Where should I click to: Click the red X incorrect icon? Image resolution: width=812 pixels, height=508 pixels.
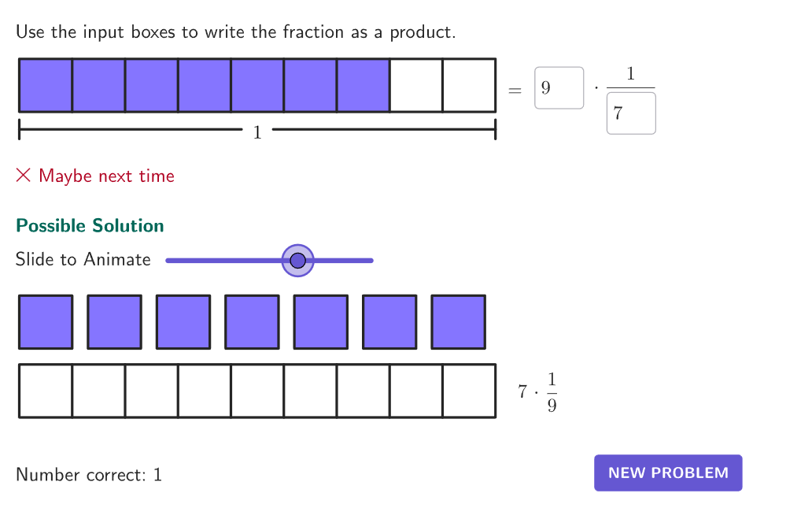[24, 175]
